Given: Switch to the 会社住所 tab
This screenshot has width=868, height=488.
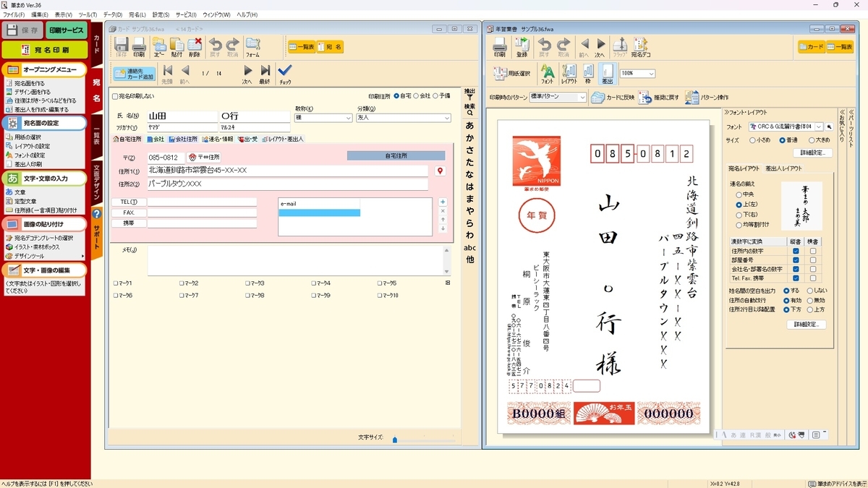Looking at the screenshot, I should (182, 139).
